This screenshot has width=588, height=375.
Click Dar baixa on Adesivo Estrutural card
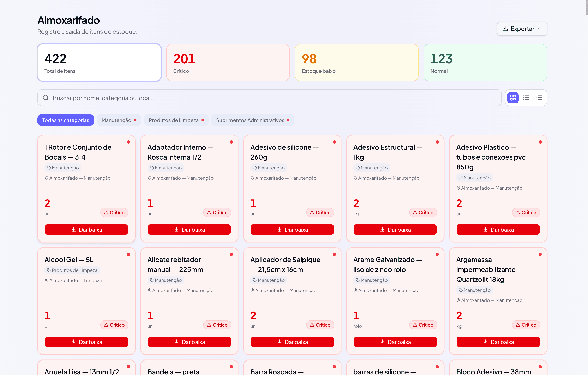[x=395, y=230]
